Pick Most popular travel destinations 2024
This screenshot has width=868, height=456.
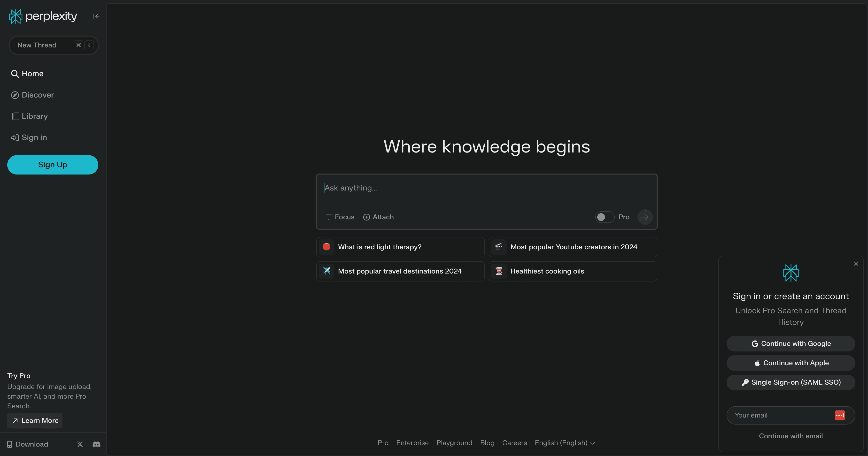click(x=400, y=271)
